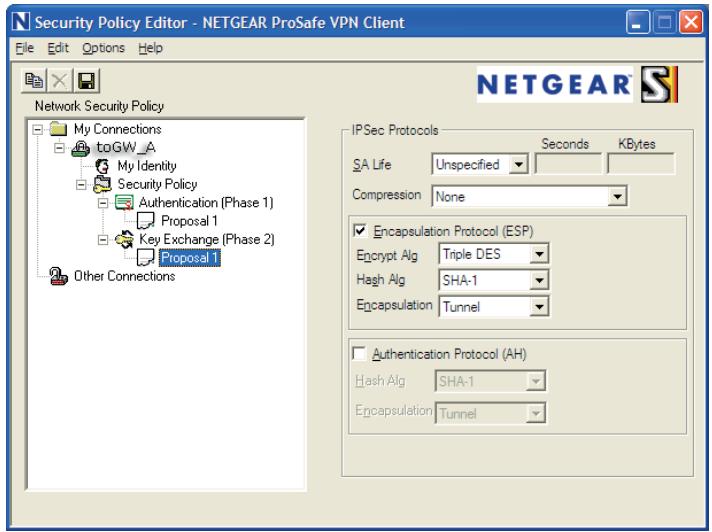Click the SA Life Seconds input field
The height and width of the screenshot is (532, 712).
(x=569, y=164)
